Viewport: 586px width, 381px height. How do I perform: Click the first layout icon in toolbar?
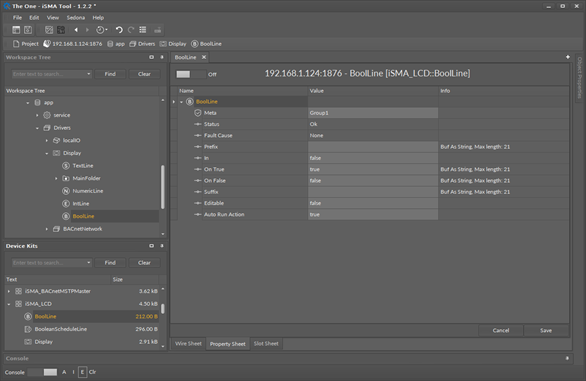coord(16,30)
